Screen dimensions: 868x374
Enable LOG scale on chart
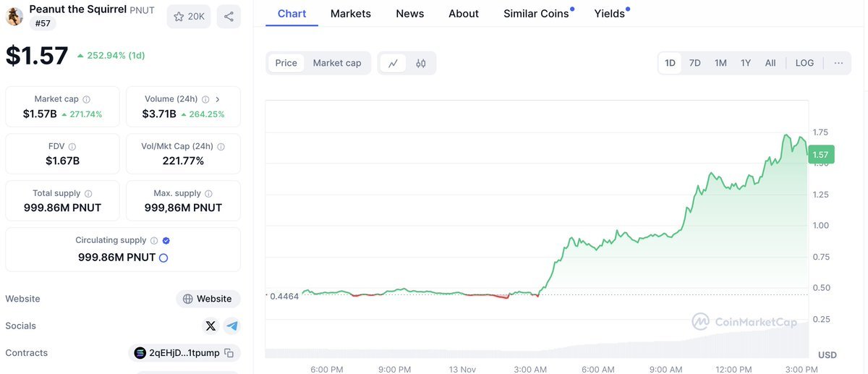[804, 63]
